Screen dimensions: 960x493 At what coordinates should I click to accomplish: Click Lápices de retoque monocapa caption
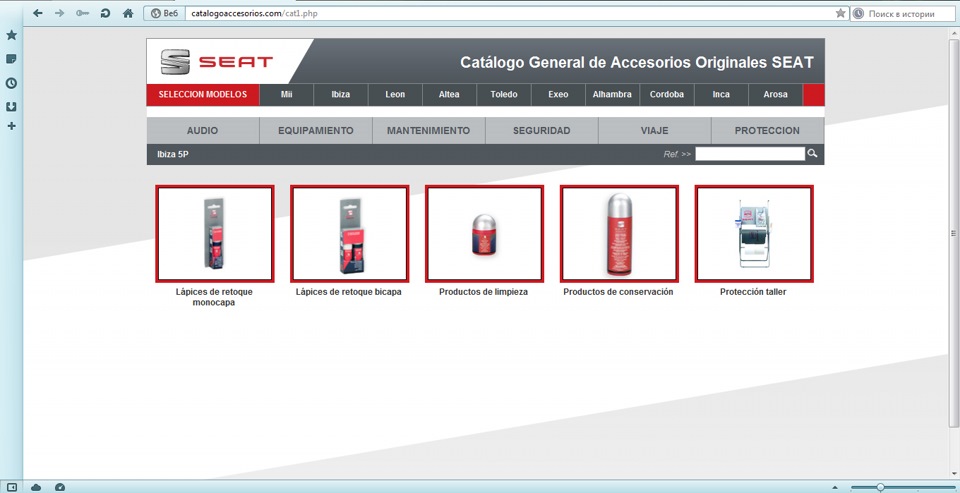tap(214, 297)
